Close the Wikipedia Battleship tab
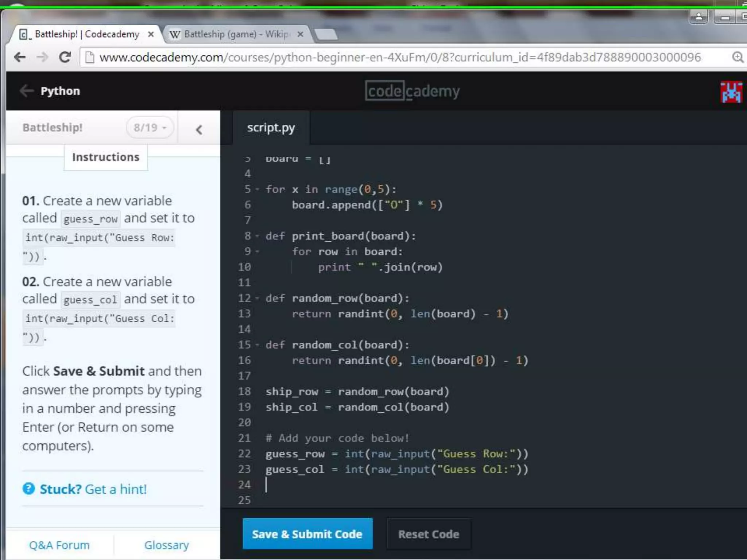The height and width of the screenshot is (560, 747). (x=300, y=34)
